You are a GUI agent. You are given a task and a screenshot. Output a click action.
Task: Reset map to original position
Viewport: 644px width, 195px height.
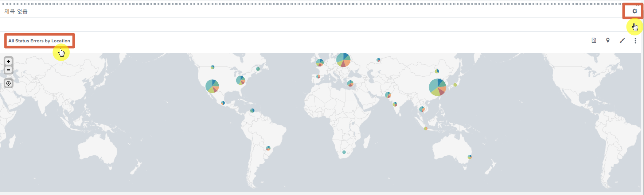(x=8, y=83)
